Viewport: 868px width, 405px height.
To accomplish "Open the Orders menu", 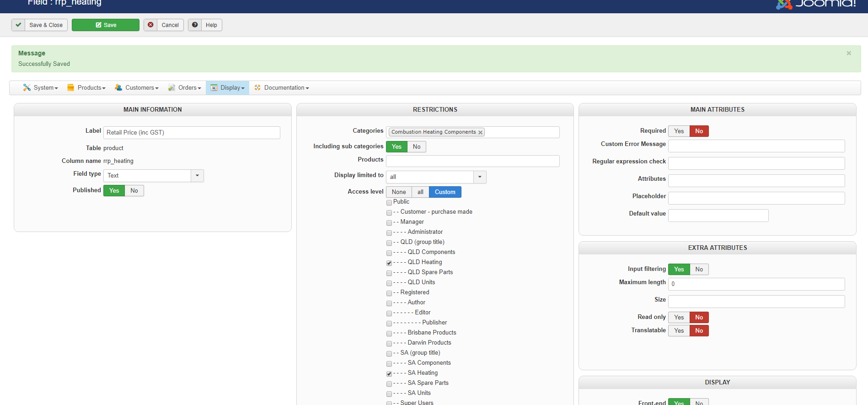I will click(x=184, y=88).
